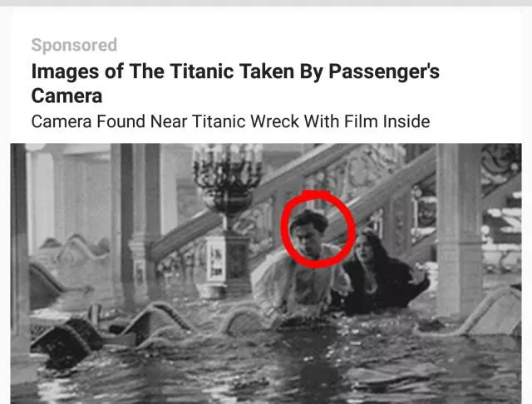Click the gray bar at the top of the page
Viewport: 532px width, 404px height.
266,2
